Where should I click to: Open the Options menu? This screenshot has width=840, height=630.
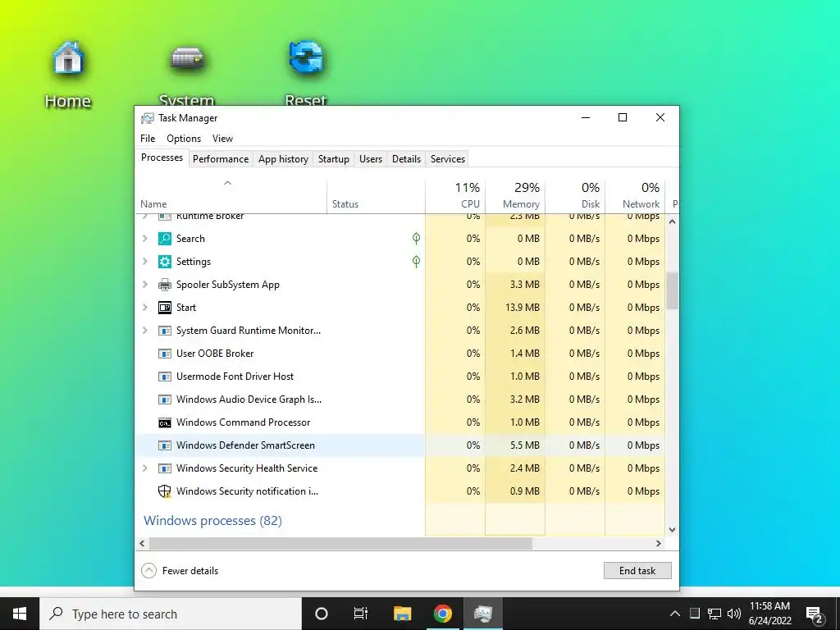[x=184, y=138]
